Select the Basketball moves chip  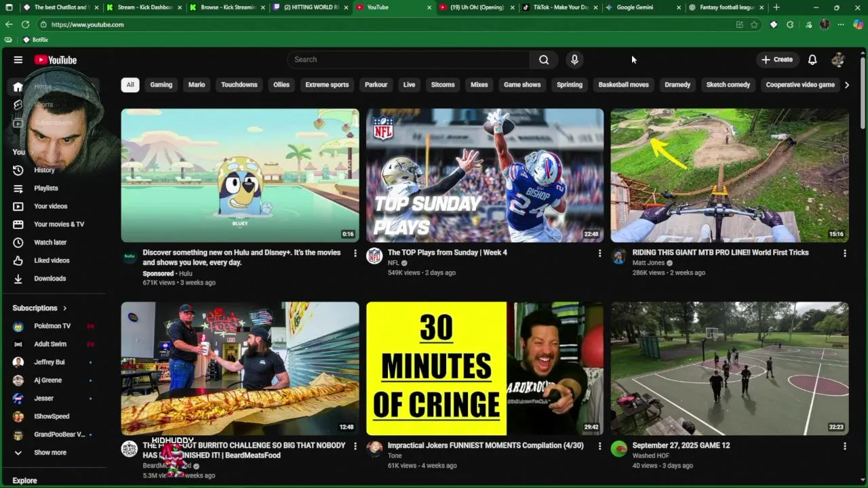pyautogui.click(x=624, y=85)
